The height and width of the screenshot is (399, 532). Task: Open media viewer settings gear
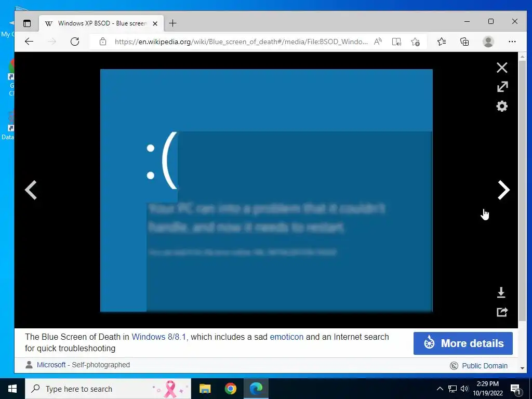click(502, 106)
